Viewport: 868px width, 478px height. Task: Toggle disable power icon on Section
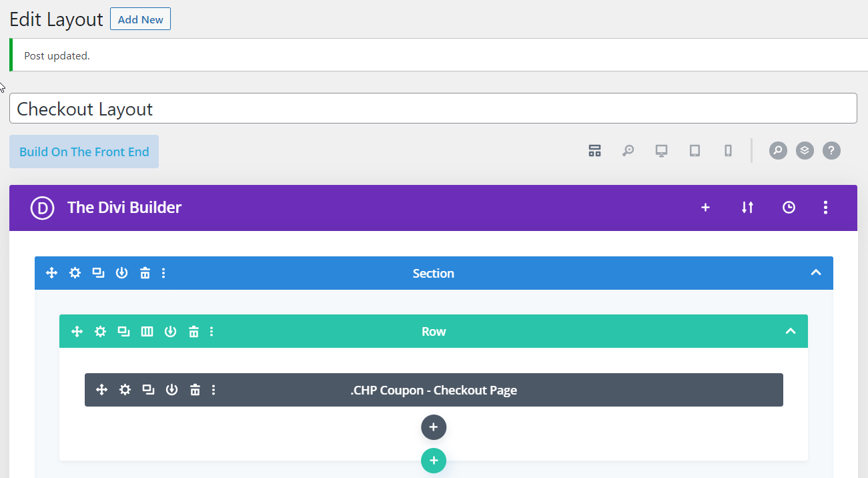(121, 273)
